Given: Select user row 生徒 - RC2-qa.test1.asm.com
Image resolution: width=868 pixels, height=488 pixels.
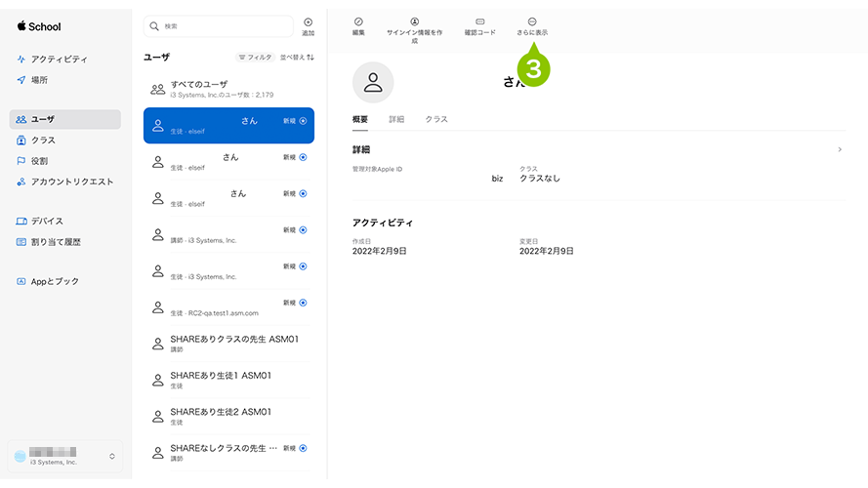Looking at the screenshot, I should pos(228,307).
